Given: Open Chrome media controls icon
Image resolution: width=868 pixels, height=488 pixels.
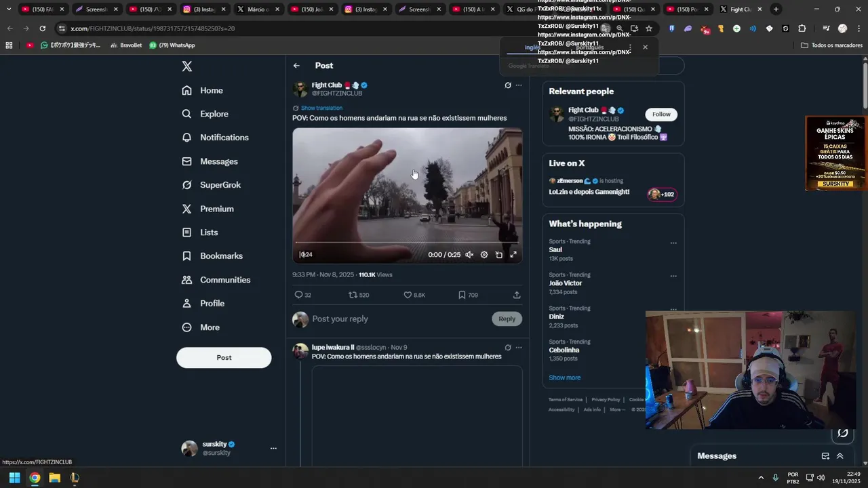Looking at the screenshot, I should pos(825,28).
